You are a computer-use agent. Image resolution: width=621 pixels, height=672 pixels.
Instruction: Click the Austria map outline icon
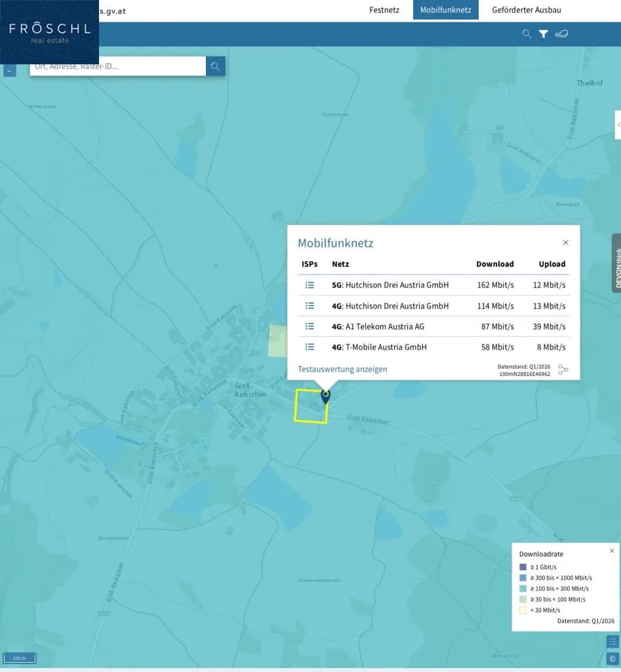(x=561, y=34)
